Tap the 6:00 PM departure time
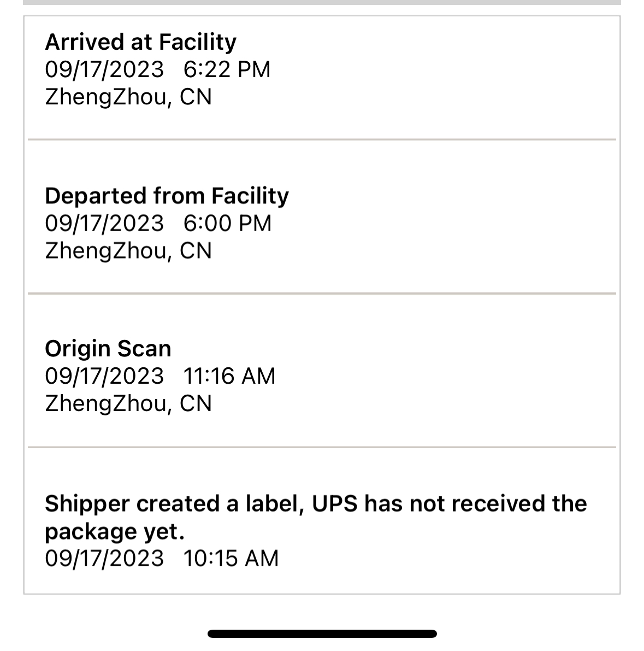Viewport: 644px width, 651px height. [227, 223]
